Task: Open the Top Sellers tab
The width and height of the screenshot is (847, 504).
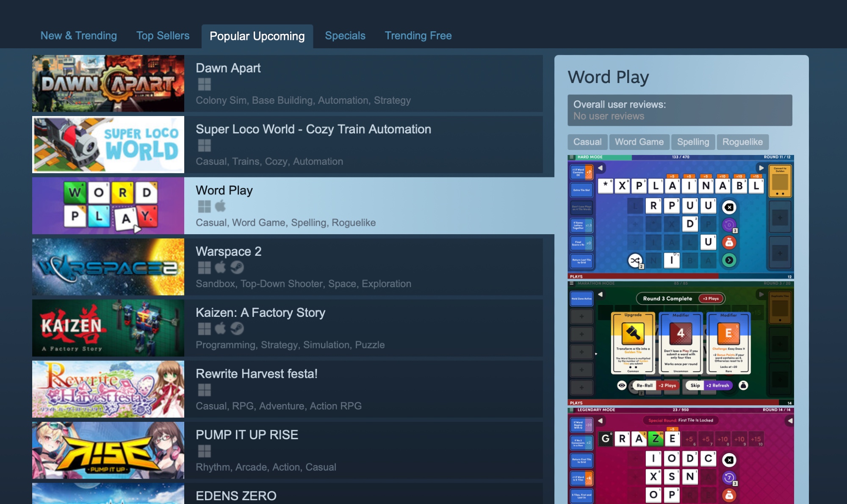Action: pyautogui.click(x=163, y=36)
